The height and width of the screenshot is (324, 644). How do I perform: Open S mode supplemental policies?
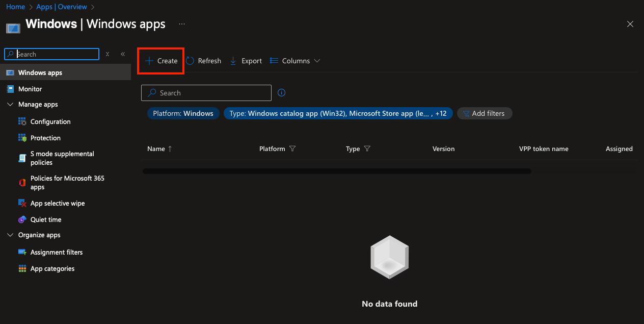62,158
